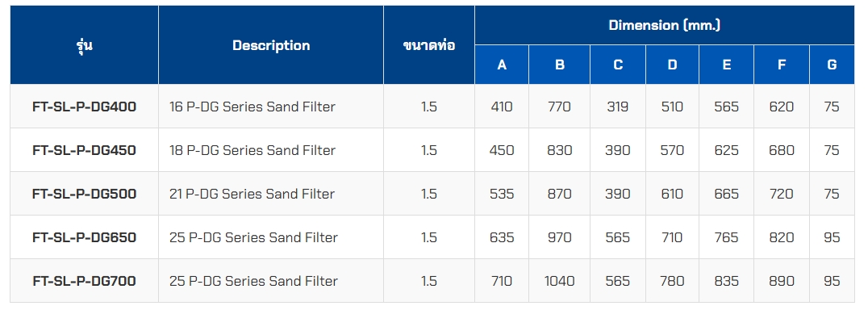Select 21 P-DG Series Sand Filter description
Viewport: 868px width, 310px height.
pyautogui.click(x=252, y=194)
